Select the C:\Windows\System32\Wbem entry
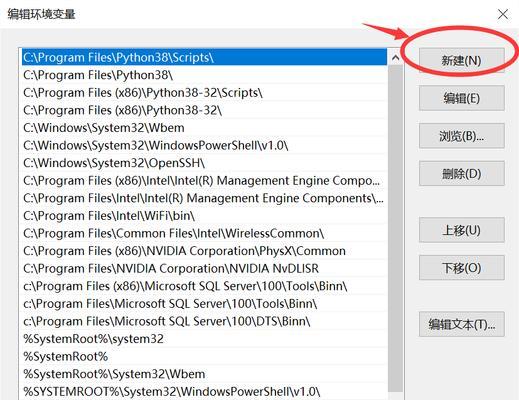 click(x=204, y=128)
